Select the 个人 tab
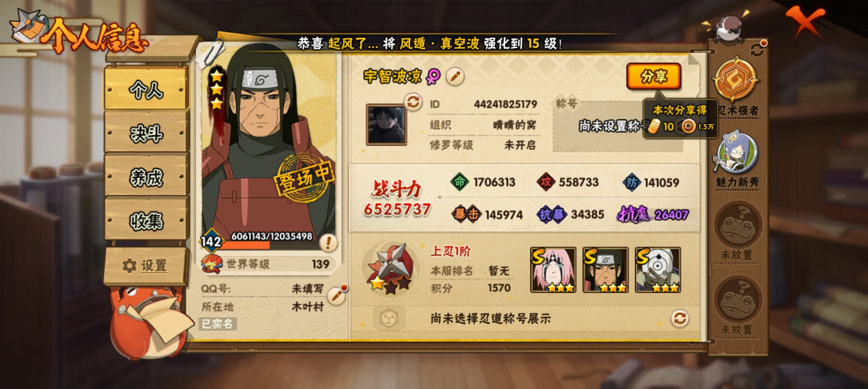 point(146,89)
